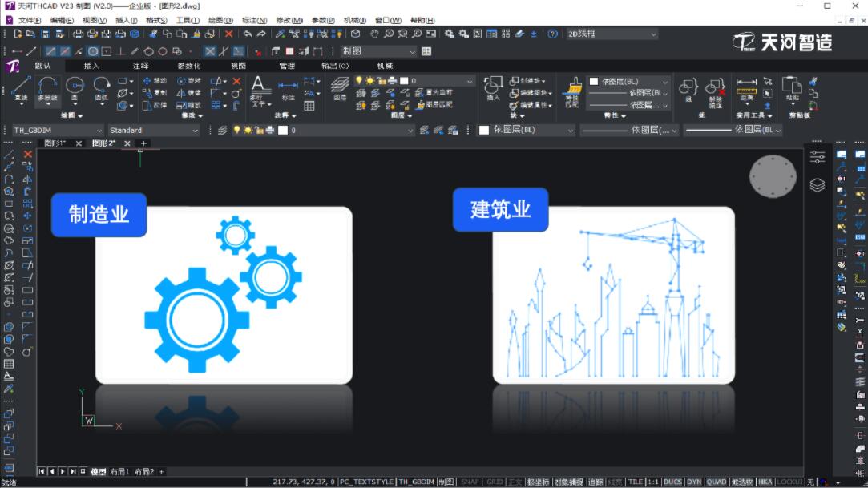This screenshot has width=868, height=488.
Task: Click the 镜像 (Mirror) modify tool
Action: 189,93
